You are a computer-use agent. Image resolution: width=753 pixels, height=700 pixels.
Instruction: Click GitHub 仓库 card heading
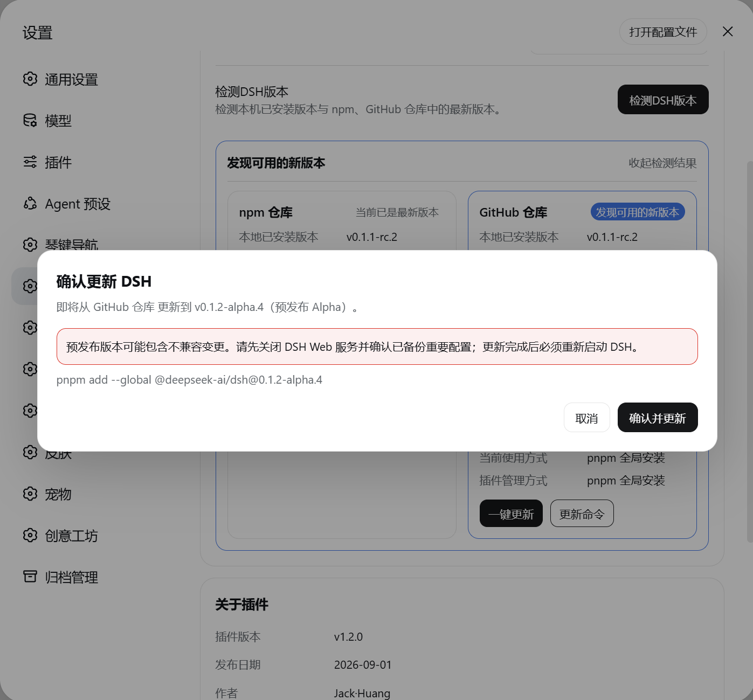click(513, 212)
